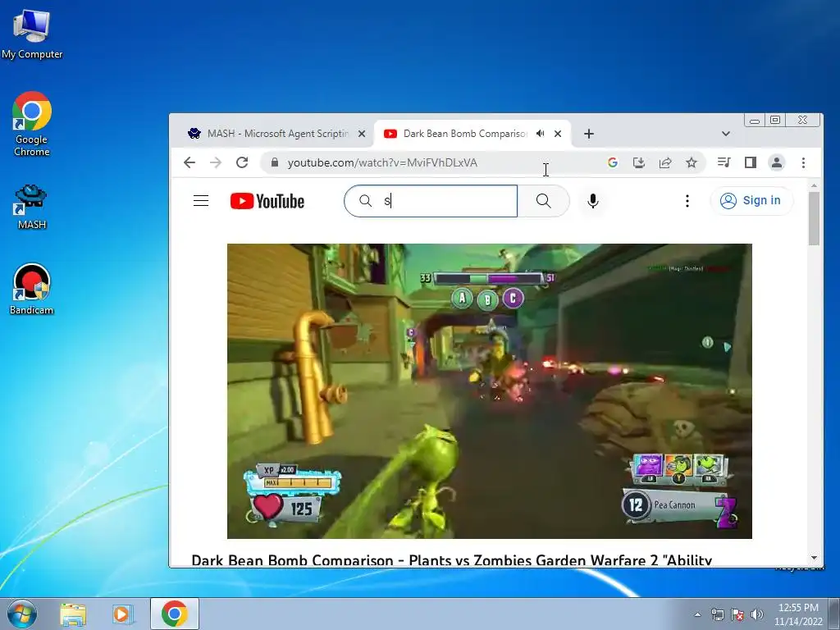Sign in to YouTube
840x630 pixels.
[751, 201]
